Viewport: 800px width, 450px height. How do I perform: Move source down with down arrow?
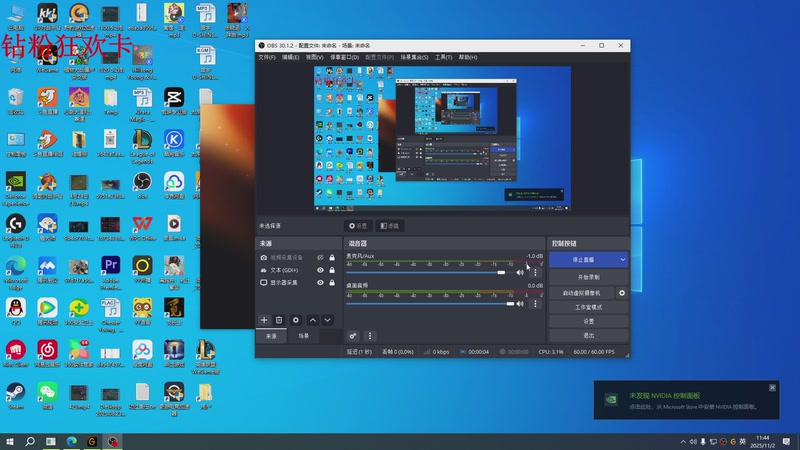click(328, 320)
